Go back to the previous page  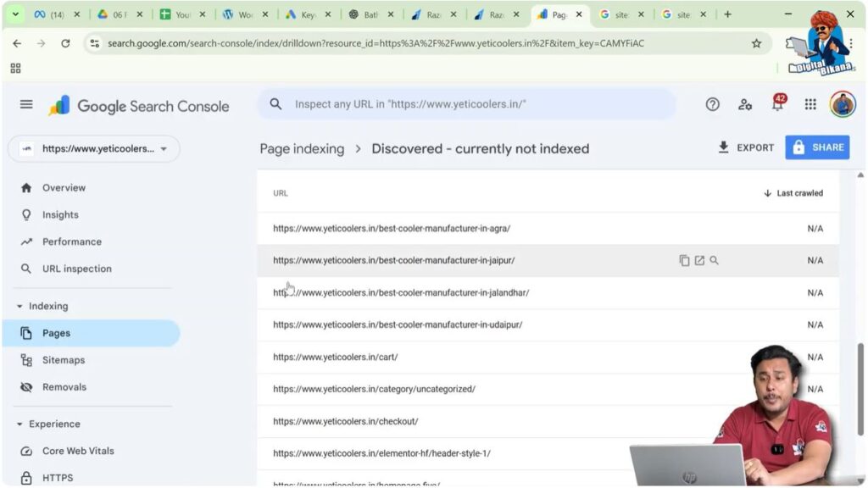[17, 43]
